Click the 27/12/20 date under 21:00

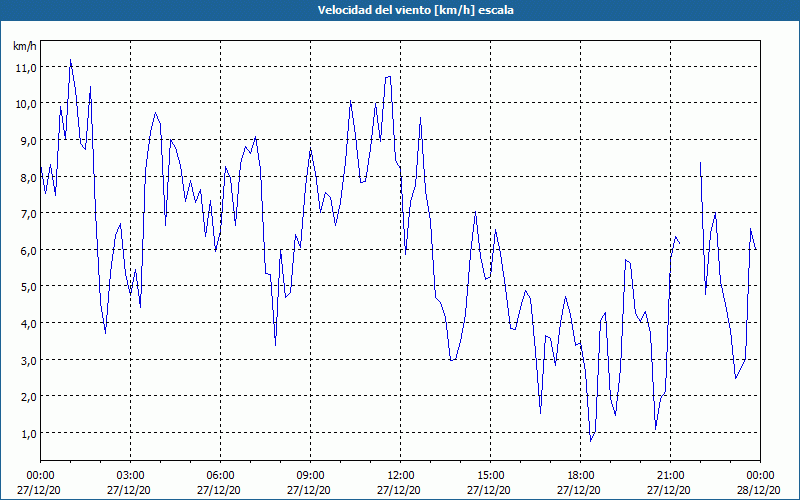[x=669, y=490]
